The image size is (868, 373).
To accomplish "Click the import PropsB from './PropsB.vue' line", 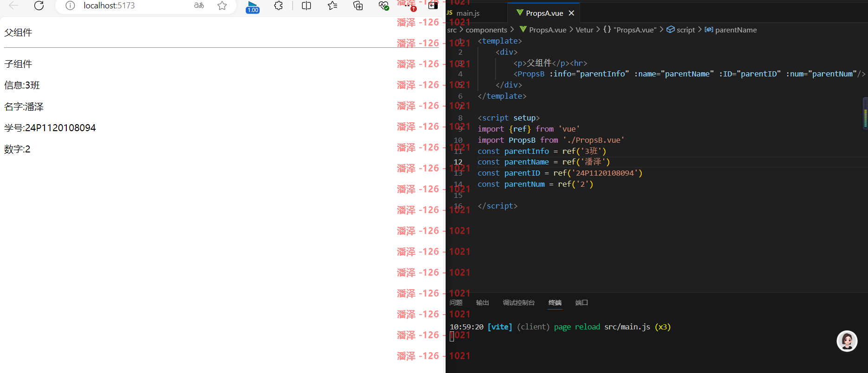I will click(551, 140).
